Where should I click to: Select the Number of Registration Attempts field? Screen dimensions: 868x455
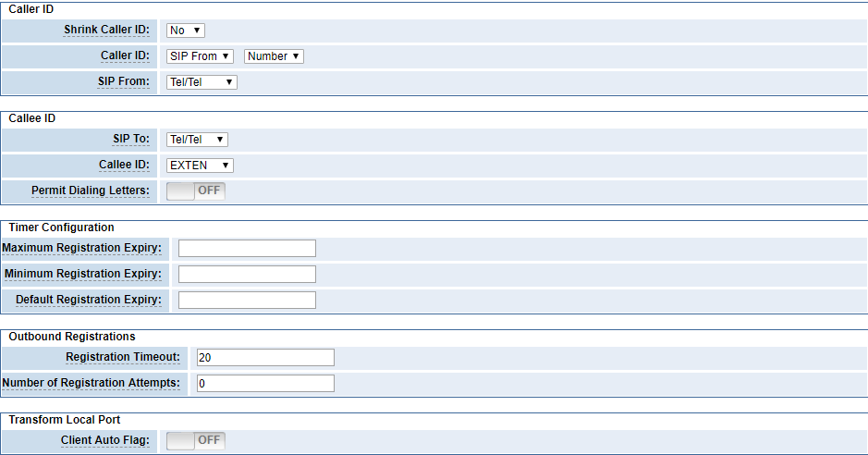(265, 383)
